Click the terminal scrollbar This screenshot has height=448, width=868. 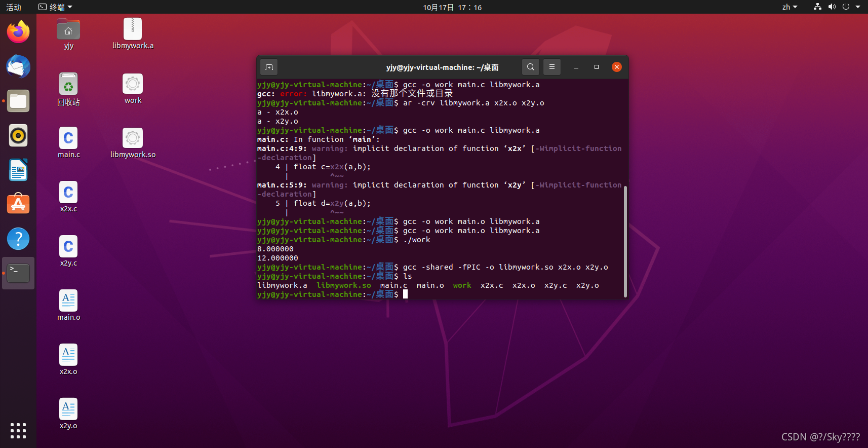point(625,241)
